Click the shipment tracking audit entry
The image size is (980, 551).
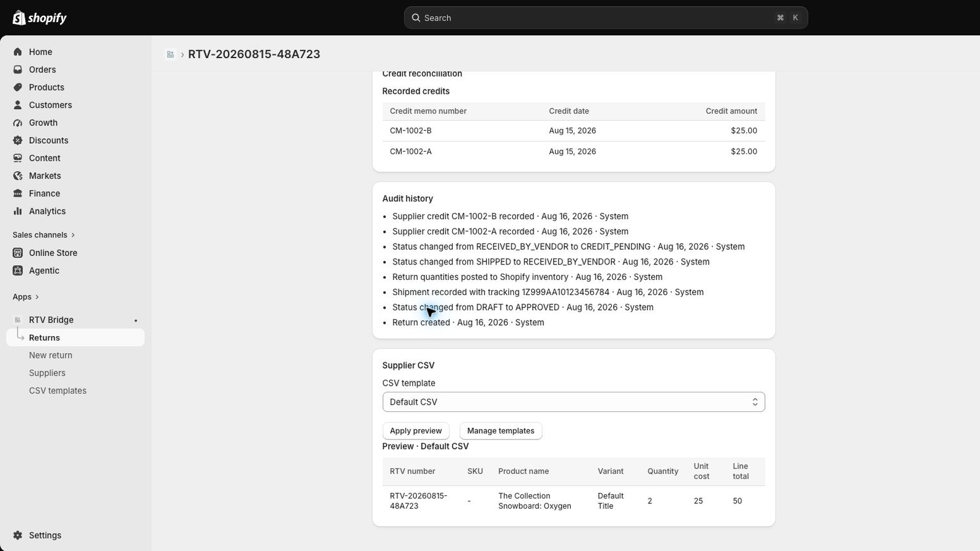click(548, 293)
